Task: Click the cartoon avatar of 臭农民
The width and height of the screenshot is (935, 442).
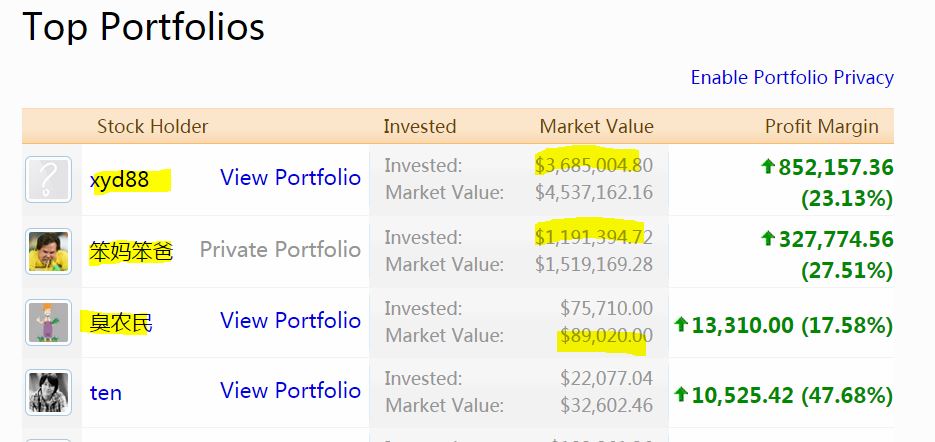Action: coord(48,322)
